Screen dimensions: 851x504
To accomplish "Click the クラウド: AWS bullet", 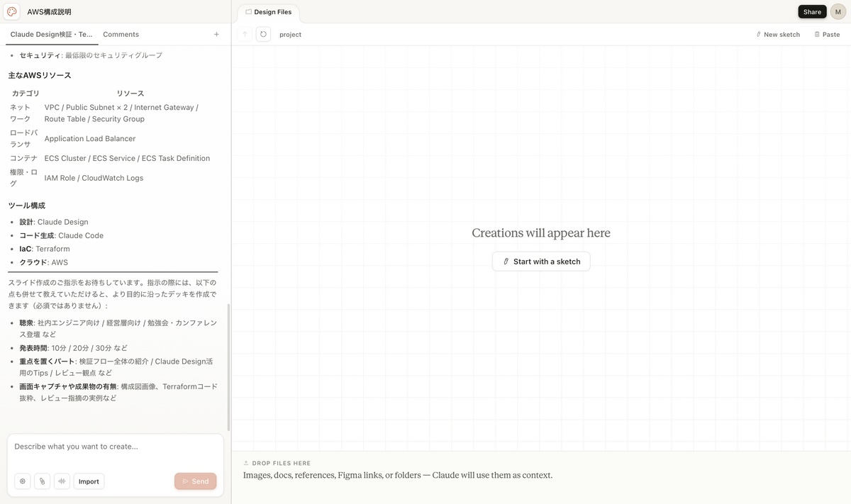I will 44,262.
